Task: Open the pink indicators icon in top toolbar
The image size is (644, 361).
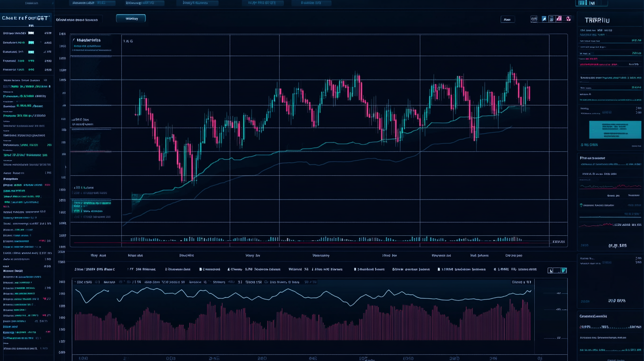Action: 559,19
